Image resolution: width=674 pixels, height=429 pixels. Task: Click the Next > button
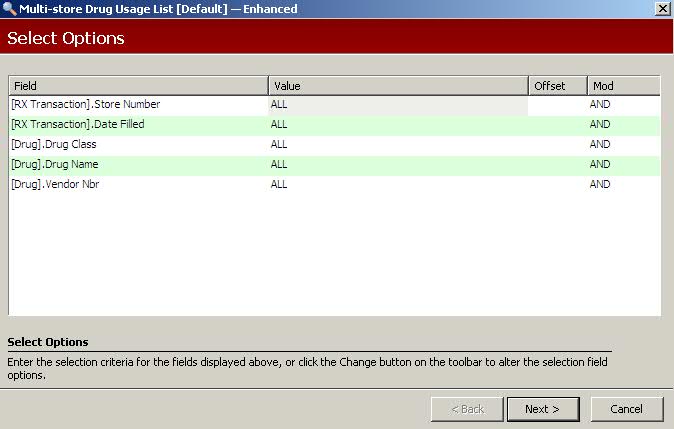tap(543, 409)
